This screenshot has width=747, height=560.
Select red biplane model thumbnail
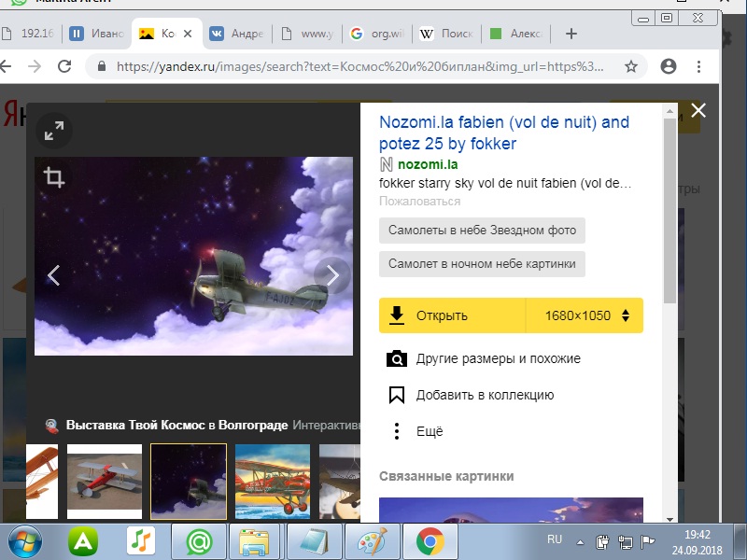coord(105,482)
